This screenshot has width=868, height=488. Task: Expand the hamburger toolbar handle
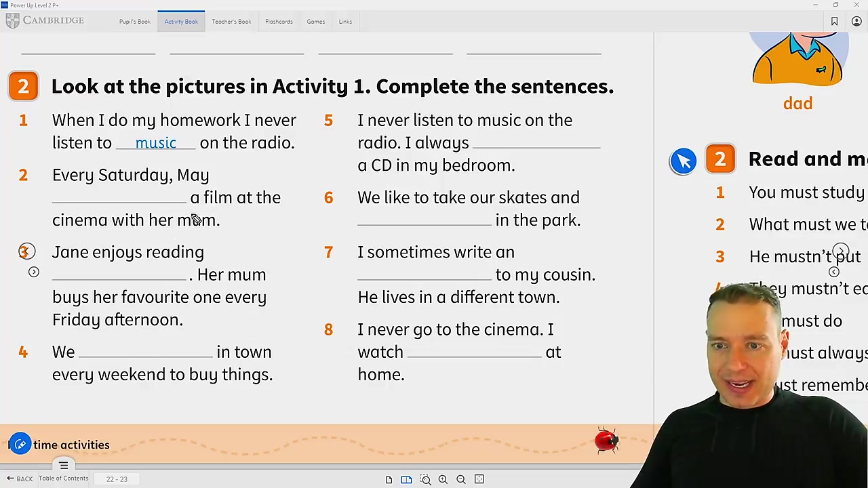point(64,466)
